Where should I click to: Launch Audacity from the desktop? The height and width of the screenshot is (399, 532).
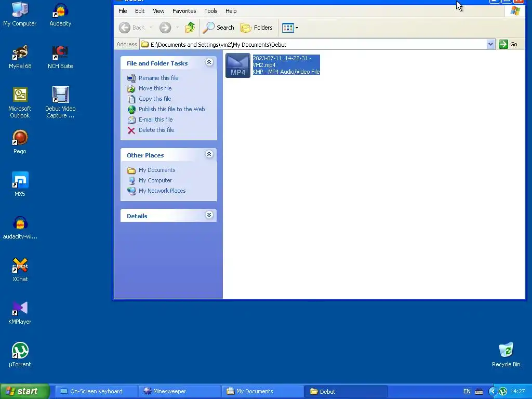60,14
